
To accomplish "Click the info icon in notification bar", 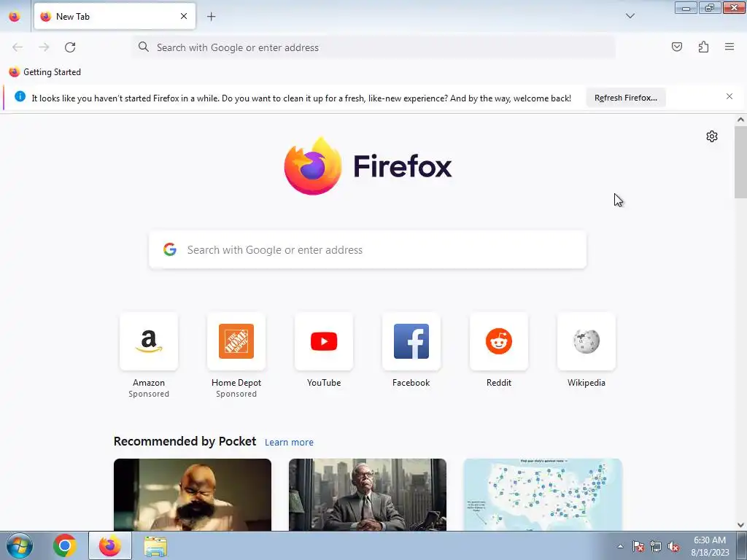I will (x=20, y=97).
